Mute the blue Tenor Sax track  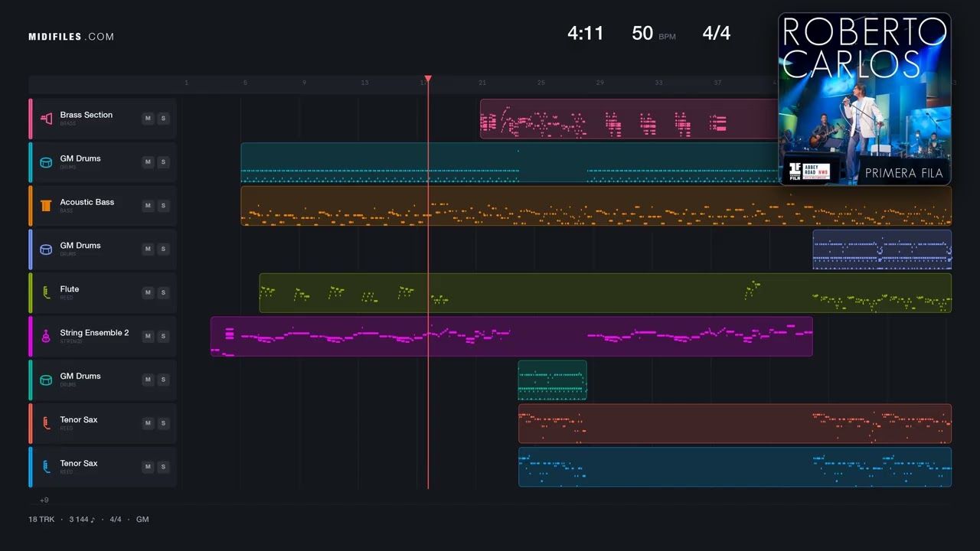[148, 468]
